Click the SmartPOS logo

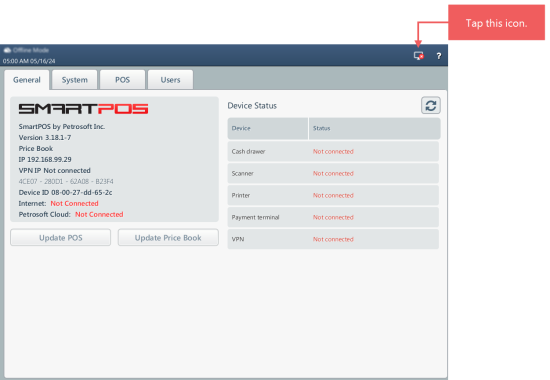click(83, 109)
